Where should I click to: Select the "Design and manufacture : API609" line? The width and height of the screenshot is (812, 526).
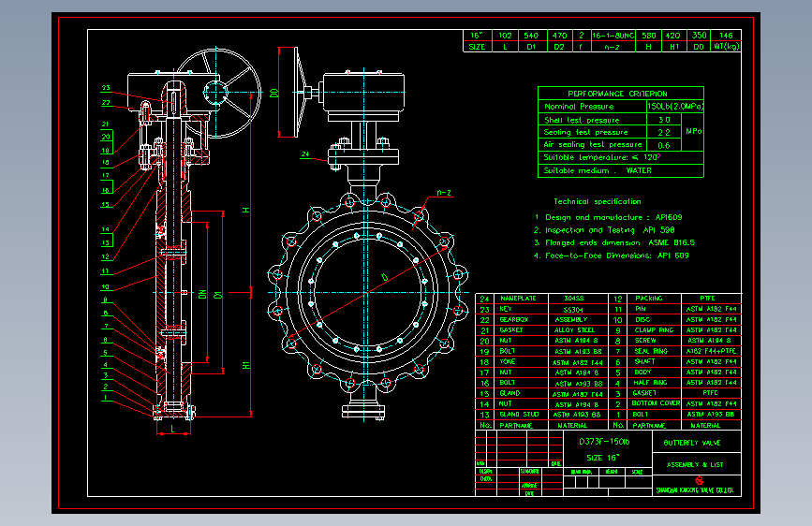pos(609,217)
